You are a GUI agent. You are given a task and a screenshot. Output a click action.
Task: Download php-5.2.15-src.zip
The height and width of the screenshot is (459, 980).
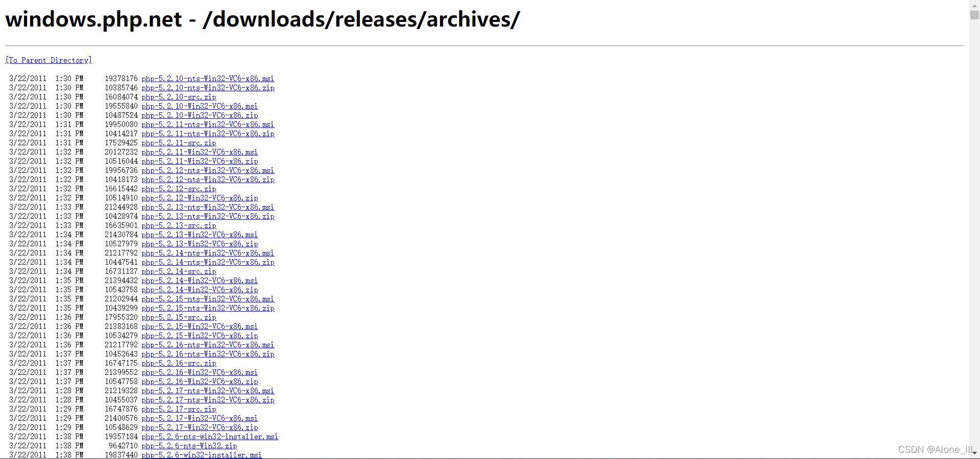click(x=179, y=317)
